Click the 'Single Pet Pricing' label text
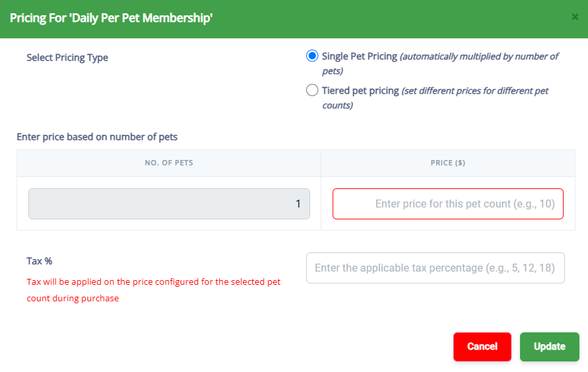 click(360, 56)
